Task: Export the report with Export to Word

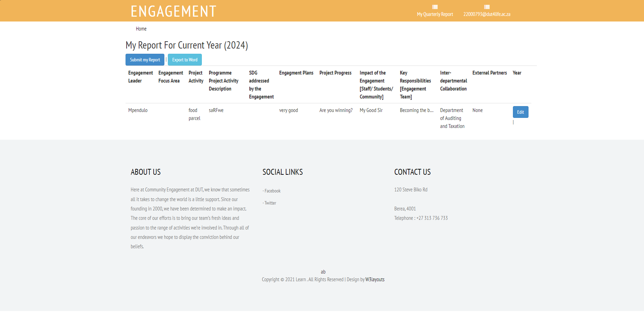Action: point(184,60)
